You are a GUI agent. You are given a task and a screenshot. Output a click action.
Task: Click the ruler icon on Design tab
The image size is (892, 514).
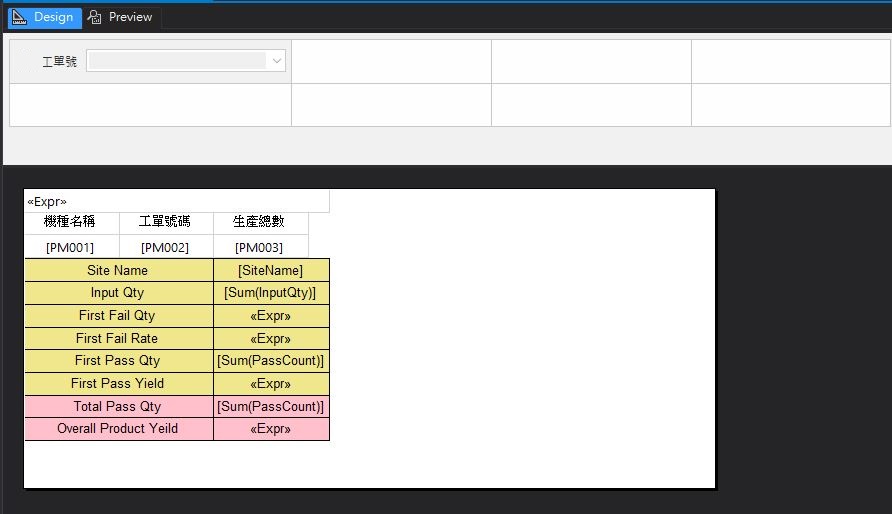click(x=19, y=17)
